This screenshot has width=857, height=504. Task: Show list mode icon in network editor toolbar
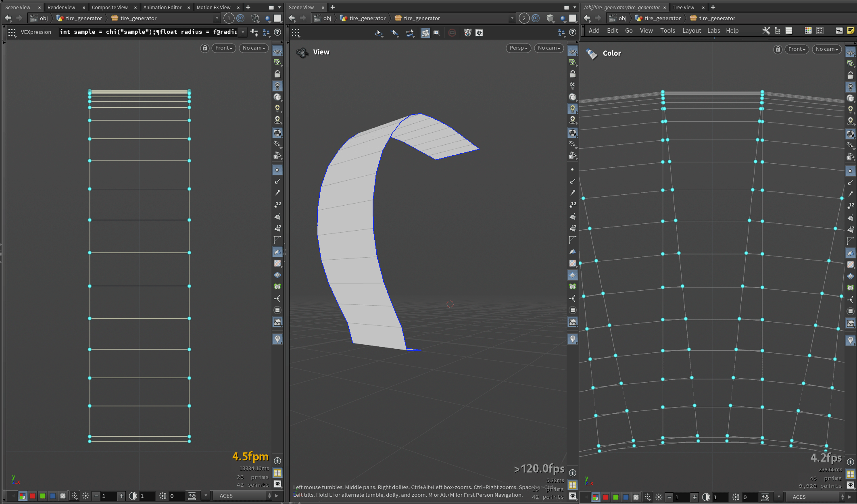[789, 31]
